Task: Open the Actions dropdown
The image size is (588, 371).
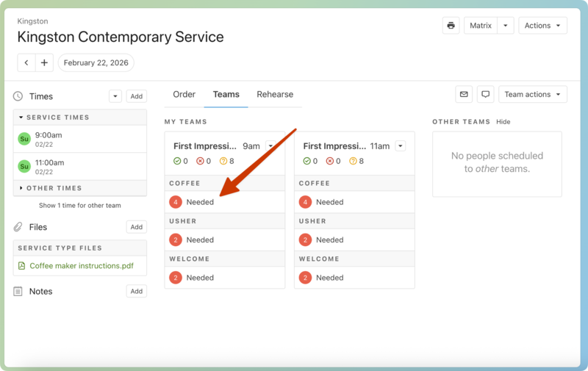Action: (x=542, y=26)
